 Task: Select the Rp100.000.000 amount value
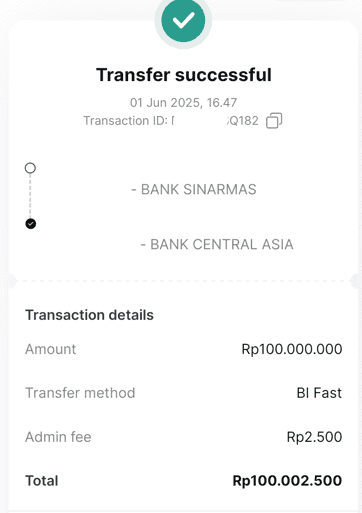pos(292,349)
